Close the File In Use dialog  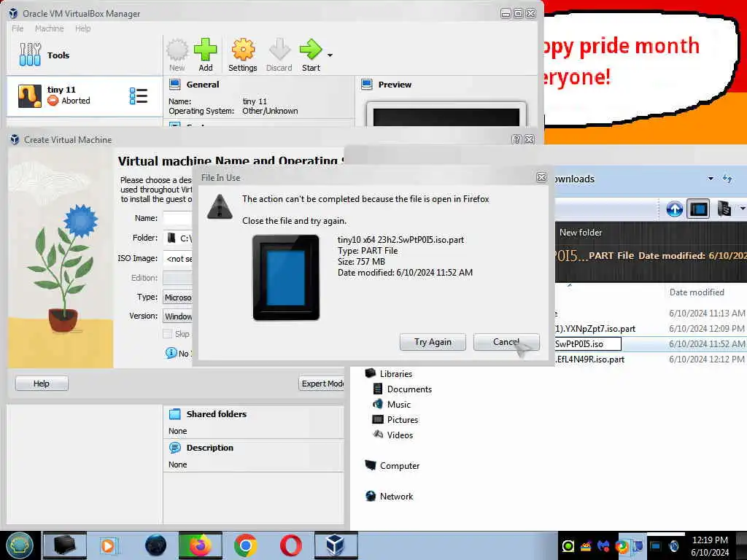click(541, 178)
